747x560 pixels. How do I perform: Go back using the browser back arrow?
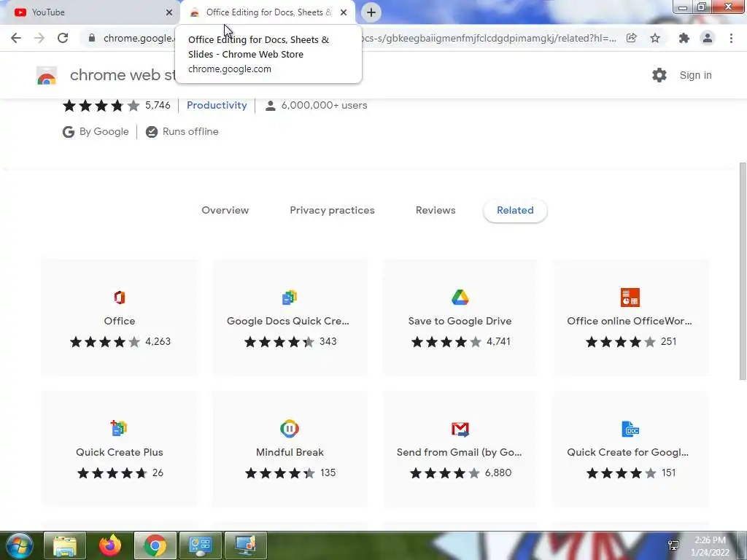(16, 38)
